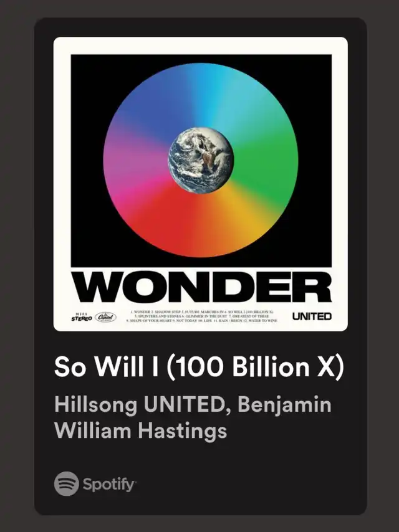Click the UNITED band logo on cover
This screenshot has width=399, height=532.
point(312,316)
